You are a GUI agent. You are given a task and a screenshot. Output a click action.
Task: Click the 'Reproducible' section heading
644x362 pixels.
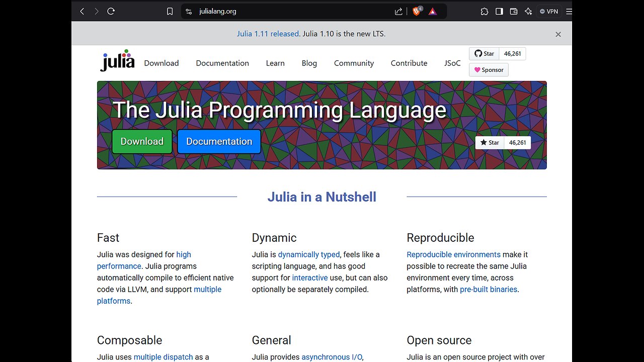440,238
